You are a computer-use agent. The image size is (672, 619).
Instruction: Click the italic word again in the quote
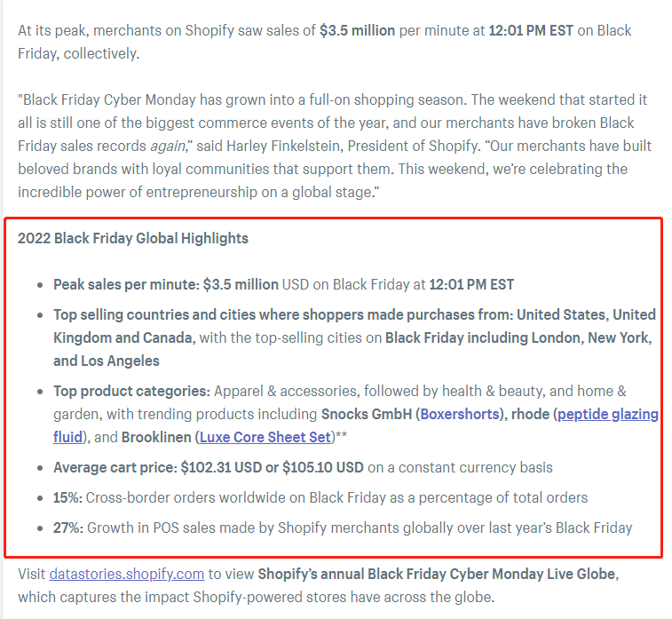click(x=167, y=147)
